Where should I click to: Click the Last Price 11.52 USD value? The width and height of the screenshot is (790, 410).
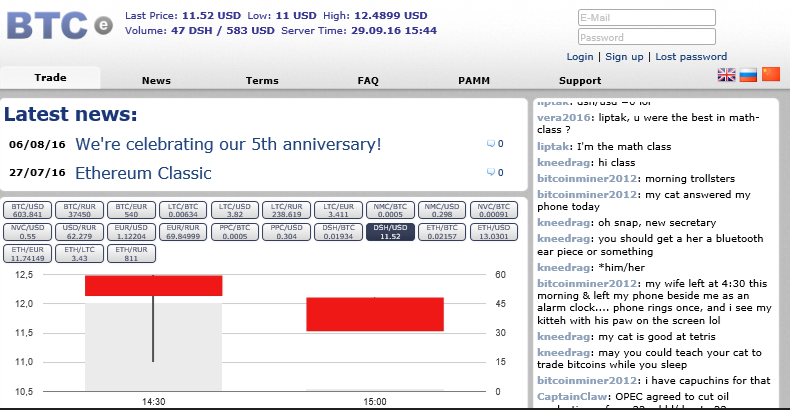tap(211, 16)
